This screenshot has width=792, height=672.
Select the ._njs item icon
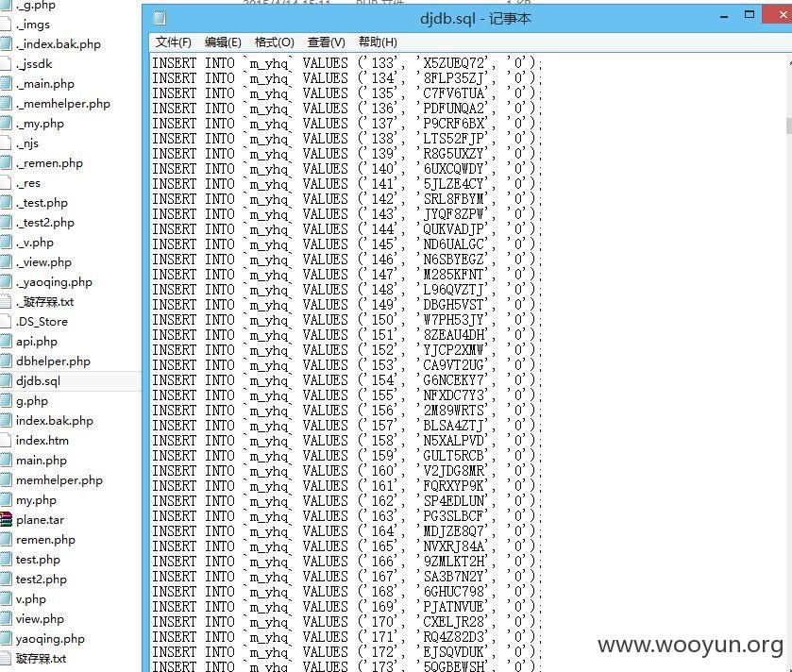5,143
